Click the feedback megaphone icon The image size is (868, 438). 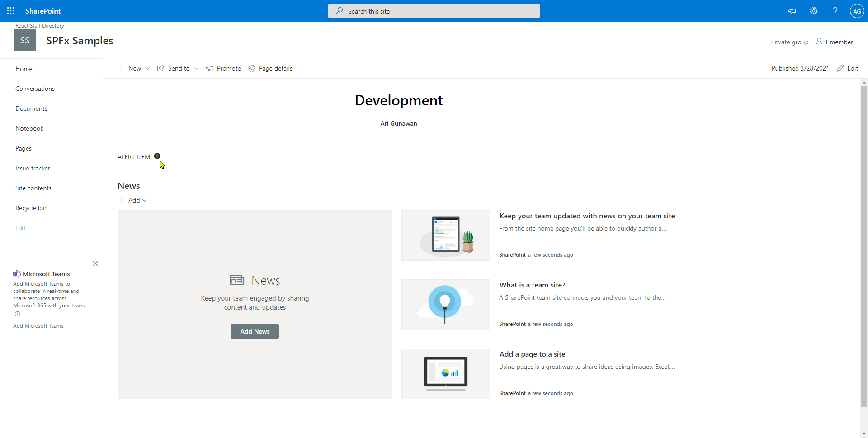point(792,11)
